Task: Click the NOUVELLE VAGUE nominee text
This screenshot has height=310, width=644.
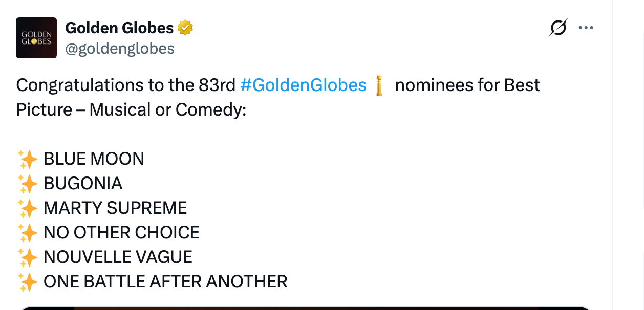Action: click(x=118, y=257)
